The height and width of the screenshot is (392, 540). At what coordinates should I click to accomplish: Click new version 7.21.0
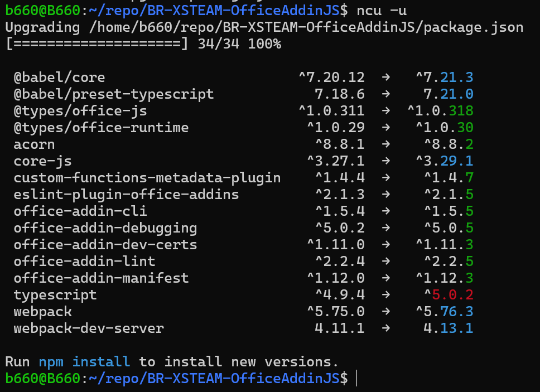[449, 94]
